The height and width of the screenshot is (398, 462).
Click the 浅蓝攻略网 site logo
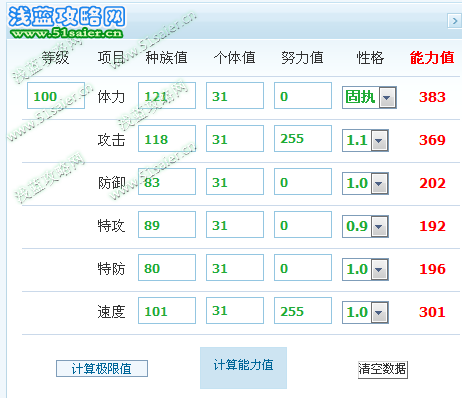point(67,22)
